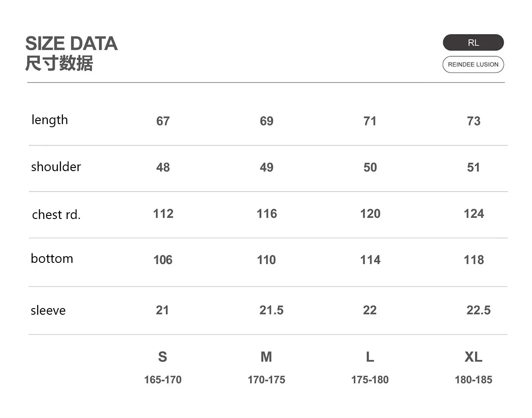
Task: Click the 180-185 height range
Action: 473,380
